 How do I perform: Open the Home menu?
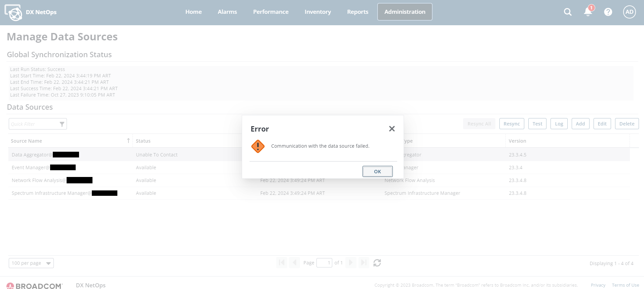click(x=193, y=12)
